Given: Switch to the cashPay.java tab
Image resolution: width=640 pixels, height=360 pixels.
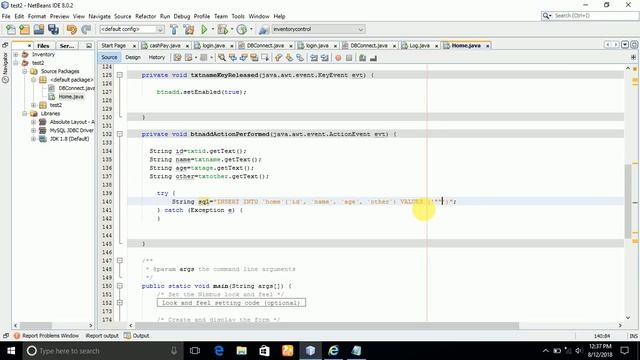Looking at the screenshot, I should coord(165,46).
